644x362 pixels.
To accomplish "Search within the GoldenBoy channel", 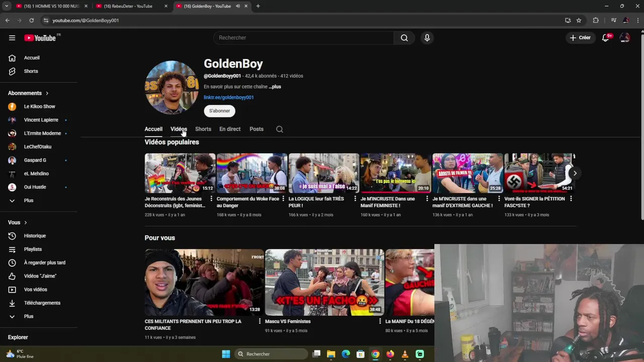I will 280,129.
